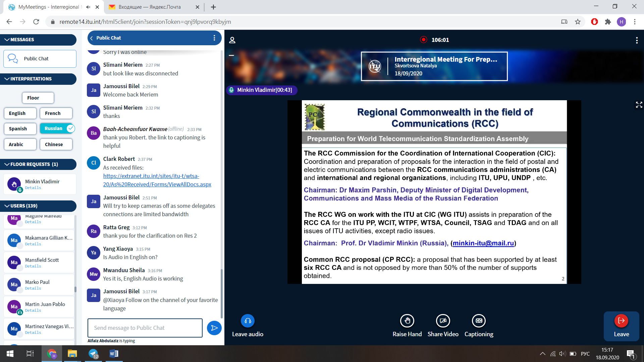Click Minkin Vladimir speaking indicator
644x362 pixels.
coord(262,90)
